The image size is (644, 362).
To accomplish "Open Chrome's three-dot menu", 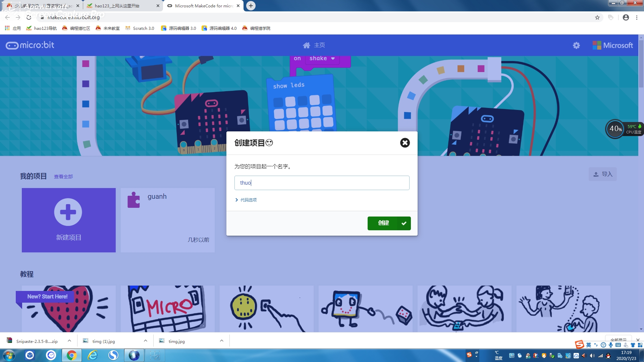I will [x=637, y=17].
